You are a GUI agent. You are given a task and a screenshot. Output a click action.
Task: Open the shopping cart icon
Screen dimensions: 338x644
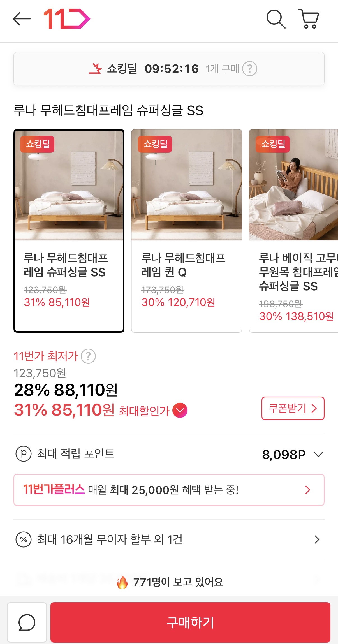tap(309, 19)
